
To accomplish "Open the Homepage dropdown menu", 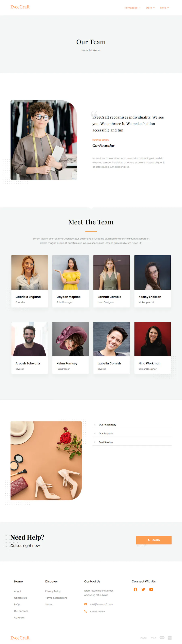I will 132,8.
